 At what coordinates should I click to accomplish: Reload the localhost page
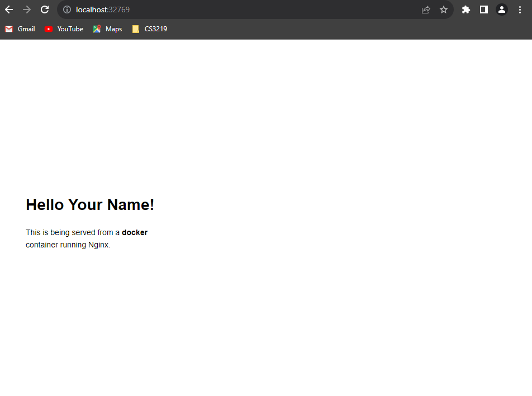[x=45, y=9]
